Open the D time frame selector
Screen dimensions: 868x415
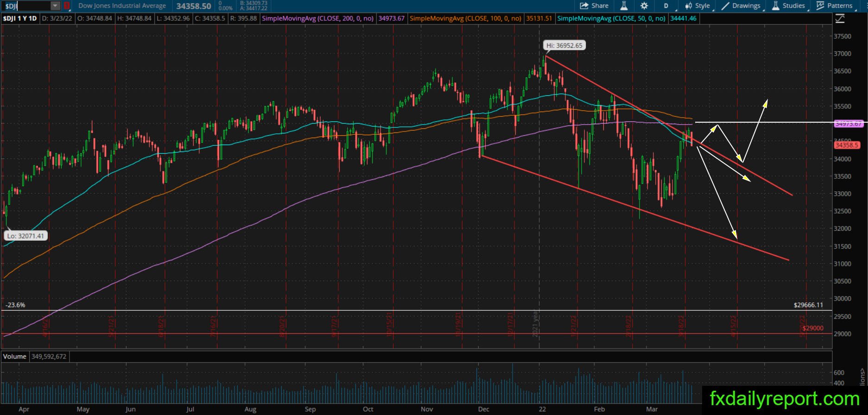666,6
